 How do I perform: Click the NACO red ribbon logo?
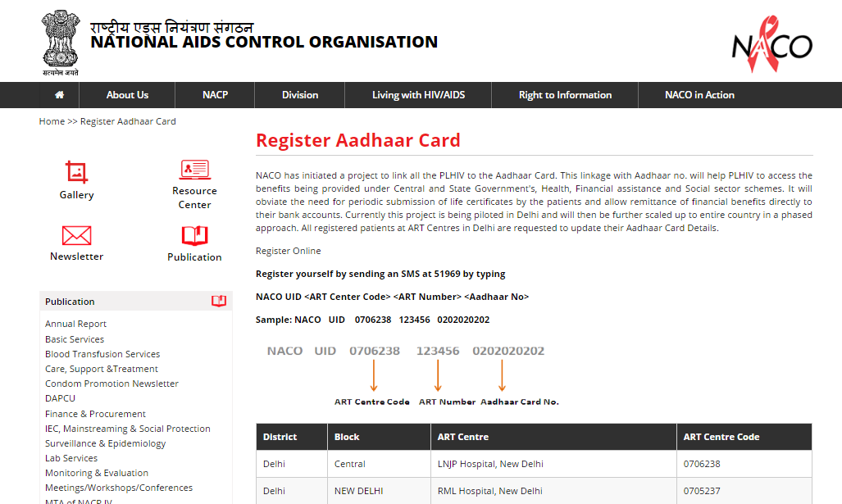tap(772, 44)
